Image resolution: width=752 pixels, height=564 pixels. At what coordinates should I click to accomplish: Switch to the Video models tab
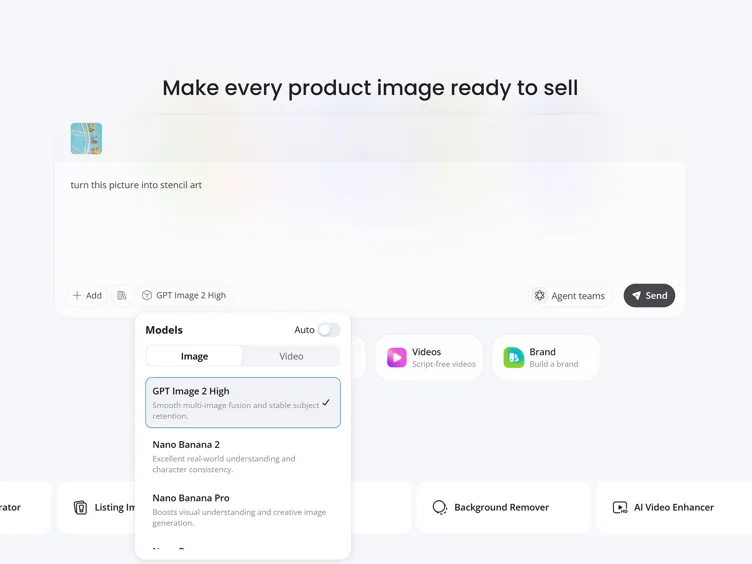pyautogui.click(x=291, y=356)
